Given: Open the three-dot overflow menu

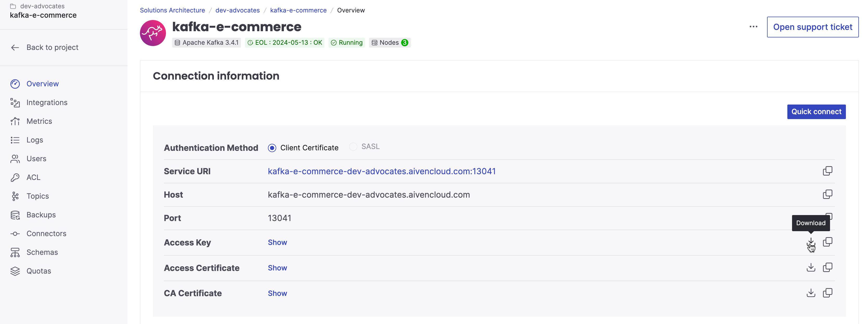Looking at the screenshot, I should click(x=754, y=27).
